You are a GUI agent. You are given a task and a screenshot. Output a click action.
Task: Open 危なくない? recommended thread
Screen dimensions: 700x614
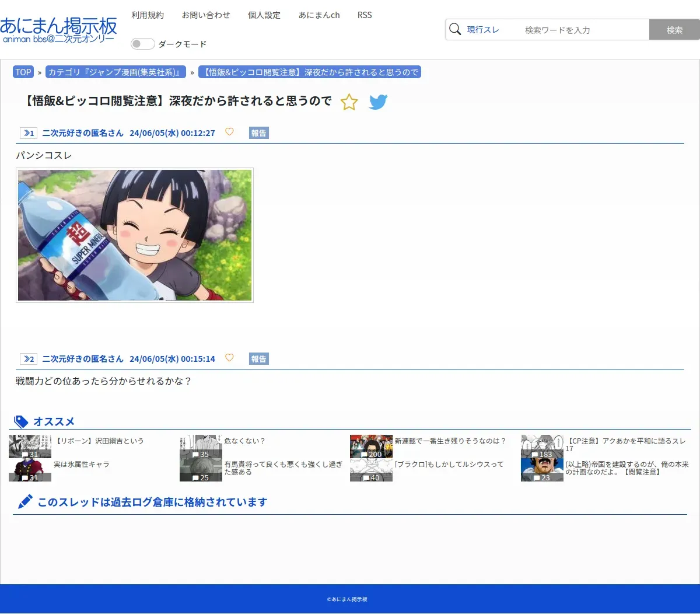tap(245, 441)
